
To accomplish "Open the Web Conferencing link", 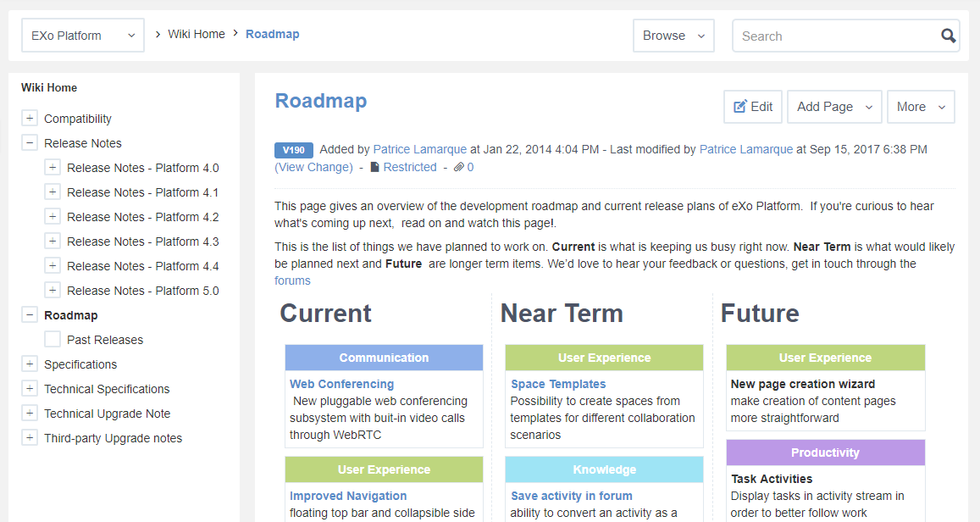I will [x=341, y=384].
